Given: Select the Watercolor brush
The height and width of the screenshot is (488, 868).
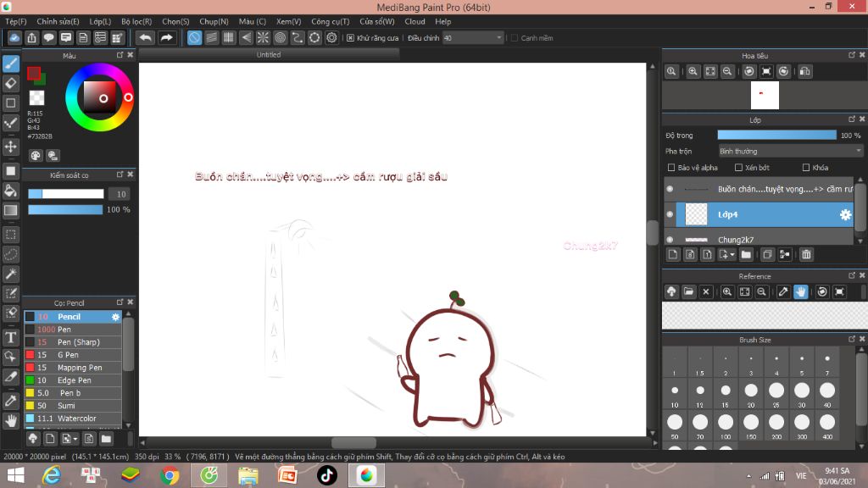Looking at the screenshot, I should click(73, 419).
